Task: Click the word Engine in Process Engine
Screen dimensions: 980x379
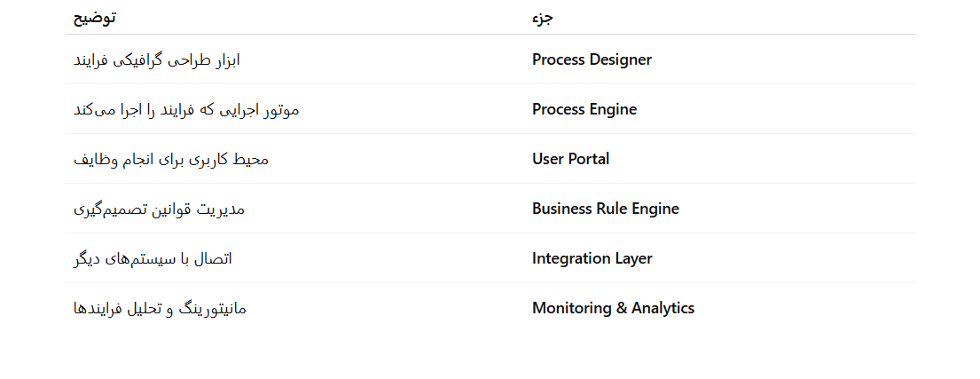Action: tap(613, 109)
